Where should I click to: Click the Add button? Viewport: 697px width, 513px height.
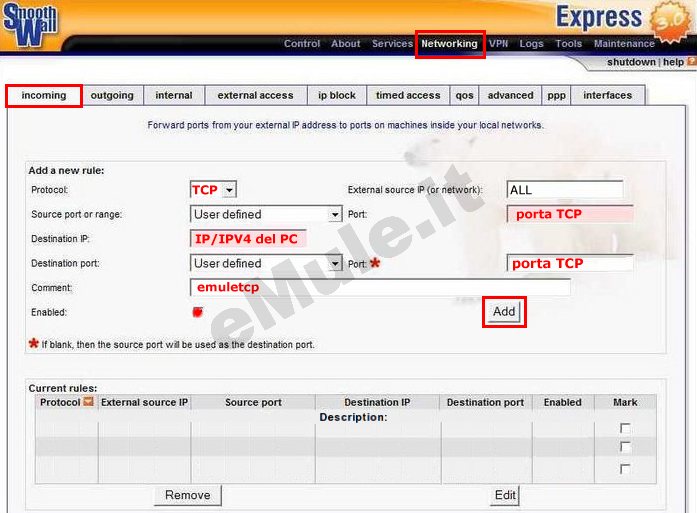point(504,312)
